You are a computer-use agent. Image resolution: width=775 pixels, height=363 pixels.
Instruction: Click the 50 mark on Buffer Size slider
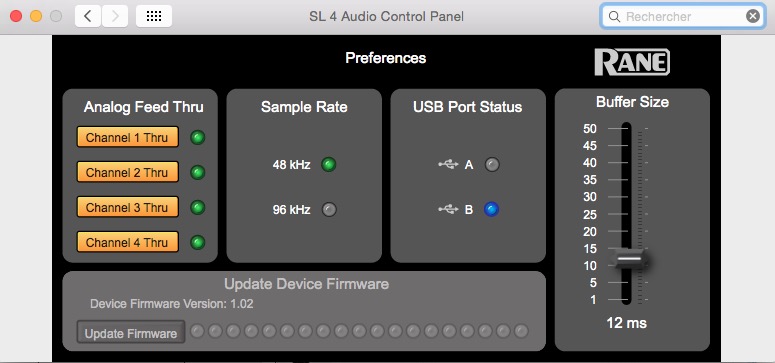590,129
